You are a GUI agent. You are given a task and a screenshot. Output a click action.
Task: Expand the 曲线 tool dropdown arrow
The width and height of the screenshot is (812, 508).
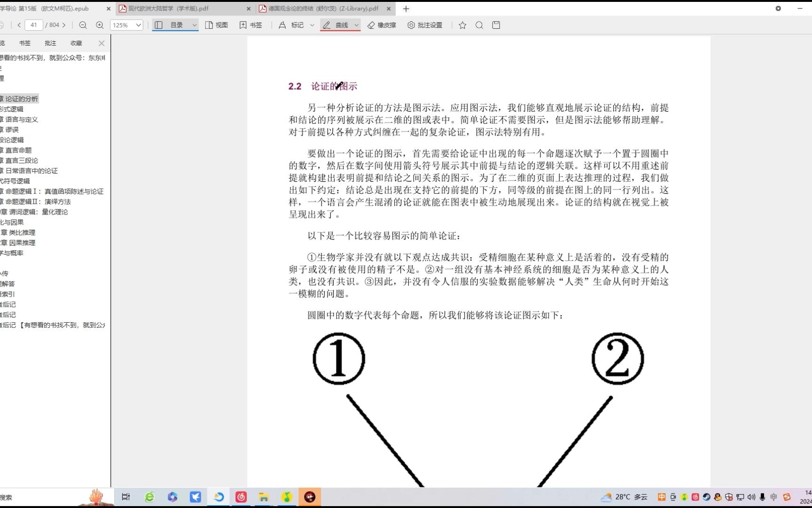pyautogui.click(x=357, y=25)
